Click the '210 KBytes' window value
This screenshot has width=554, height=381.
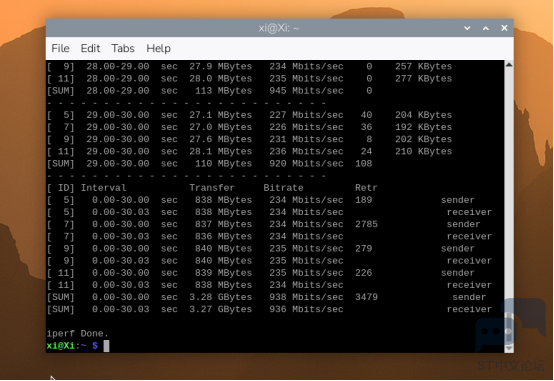click(x=424, y=151)
